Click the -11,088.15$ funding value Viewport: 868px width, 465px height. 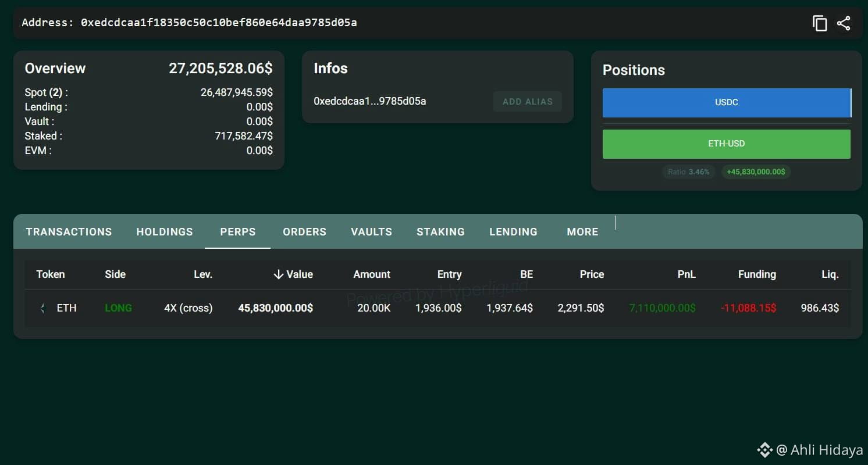point(748,308)
